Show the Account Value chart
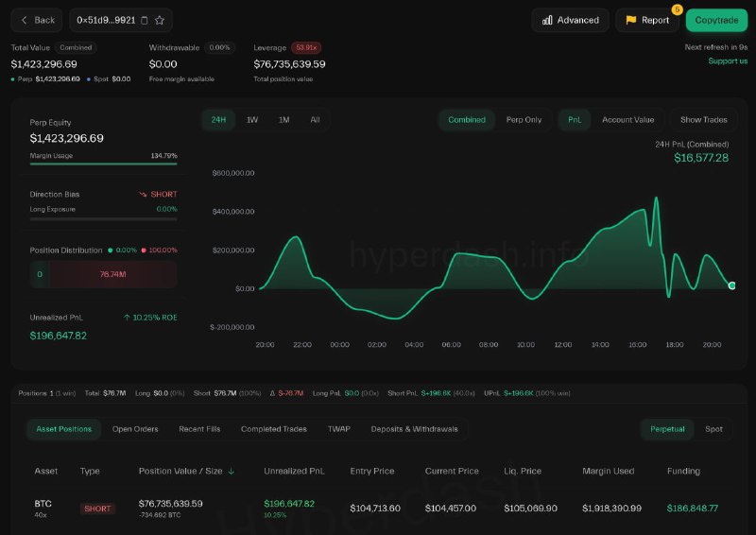Screen dimensions: 756x535 [627, 120]
